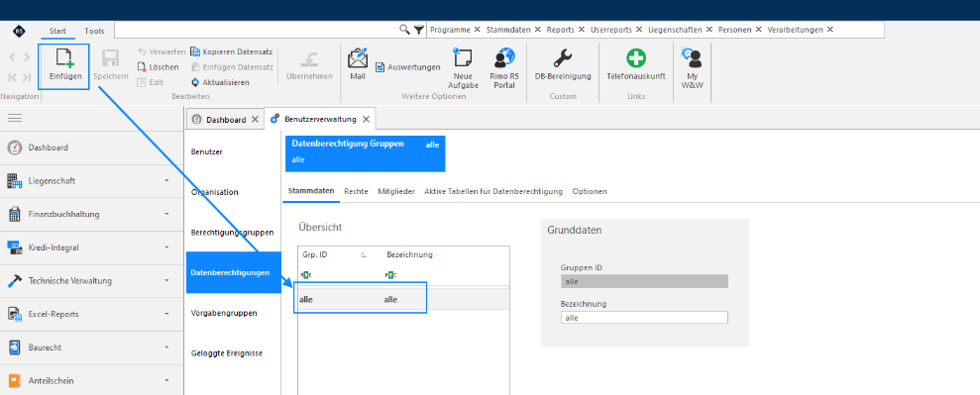
Task: Select Berechtigungsgruppen in vertical menu
Action: (233, 232)
